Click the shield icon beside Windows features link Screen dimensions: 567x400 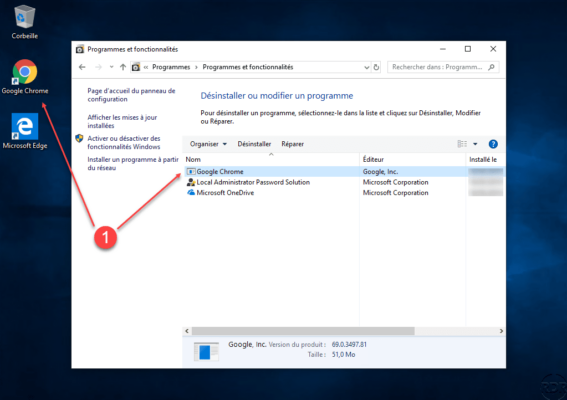click(x=79, y=139)
